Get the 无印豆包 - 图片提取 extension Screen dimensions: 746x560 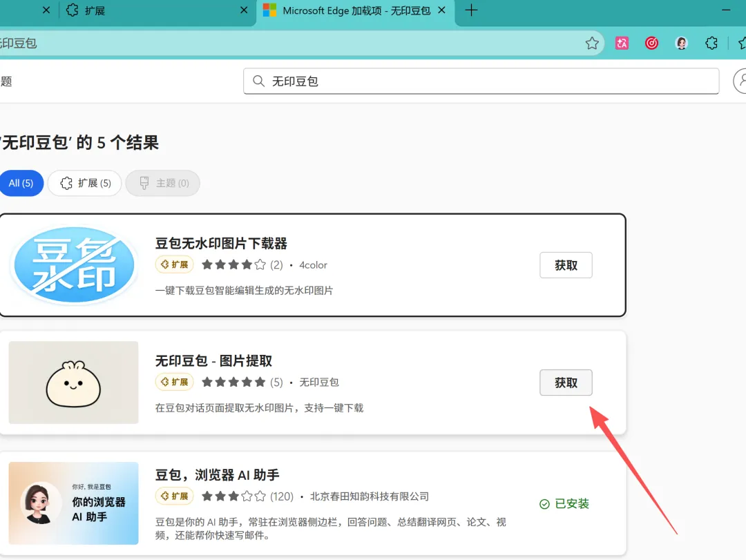point(566,383)
